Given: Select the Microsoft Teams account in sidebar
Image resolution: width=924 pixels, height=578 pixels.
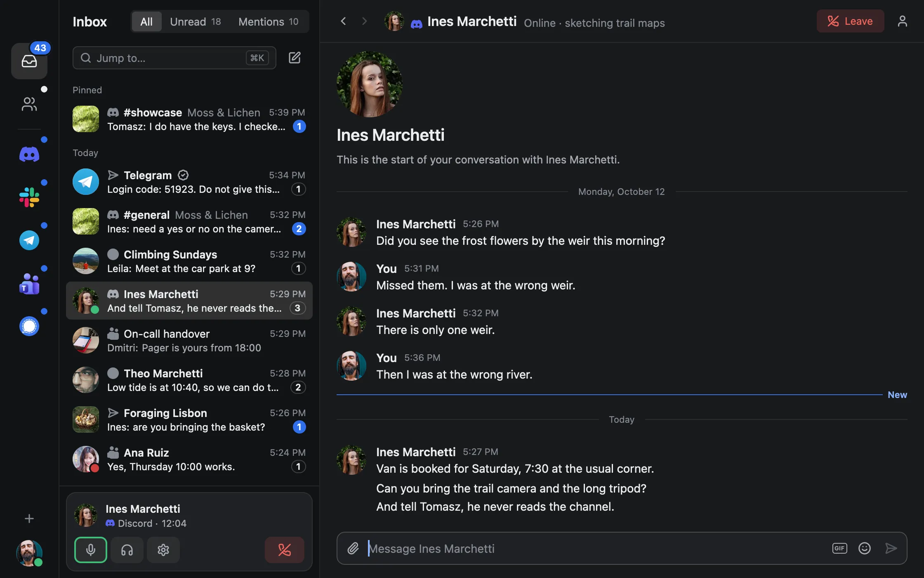Looking at the screenshot, I should click(29, 283).
